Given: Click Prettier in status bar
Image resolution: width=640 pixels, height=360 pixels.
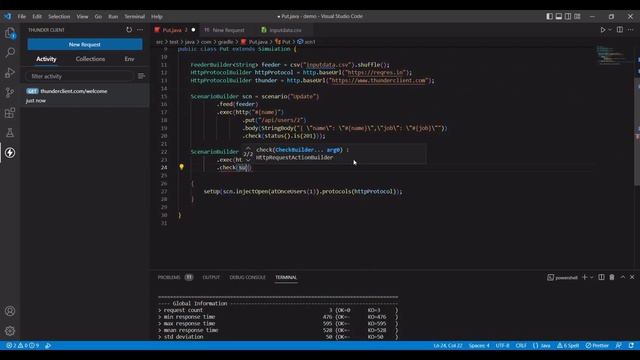Looking at the screenshot, I should click(597, 345).
